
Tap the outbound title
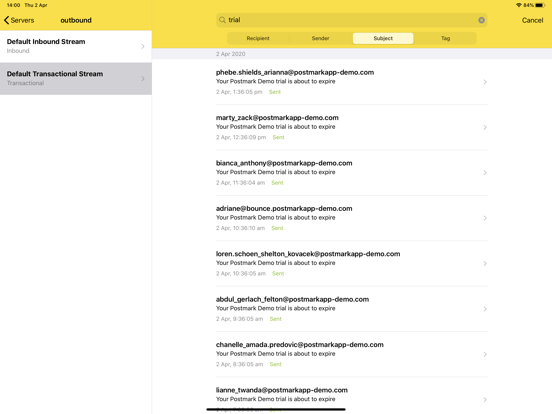(76, 20)
